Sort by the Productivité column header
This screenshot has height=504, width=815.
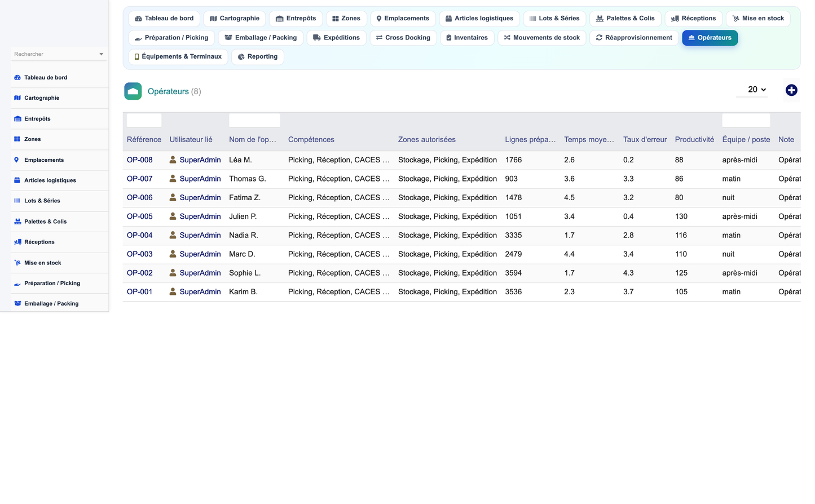coord(694,140)
